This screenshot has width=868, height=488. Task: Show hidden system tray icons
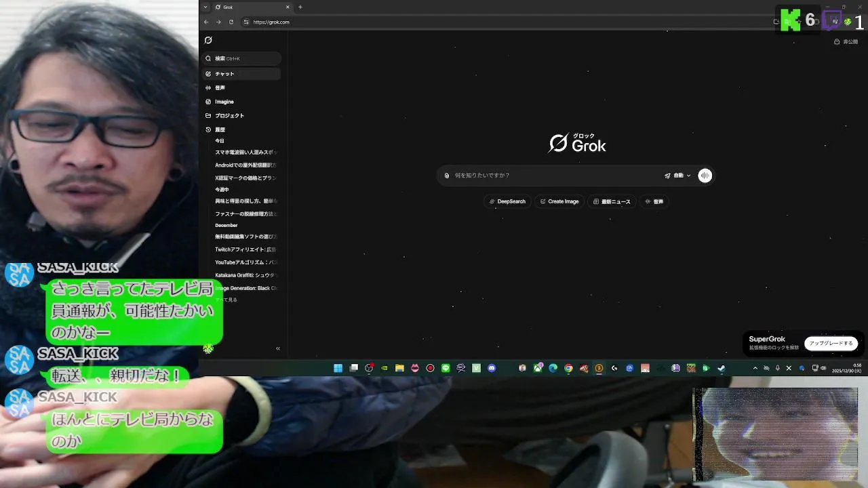coord(755,368)
